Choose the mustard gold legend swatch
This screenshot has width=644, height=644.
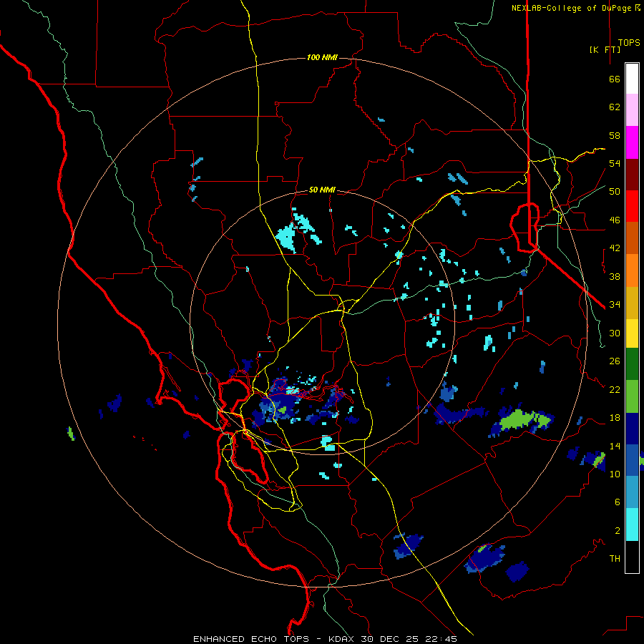pyautogui.click(x=632, y=303)
